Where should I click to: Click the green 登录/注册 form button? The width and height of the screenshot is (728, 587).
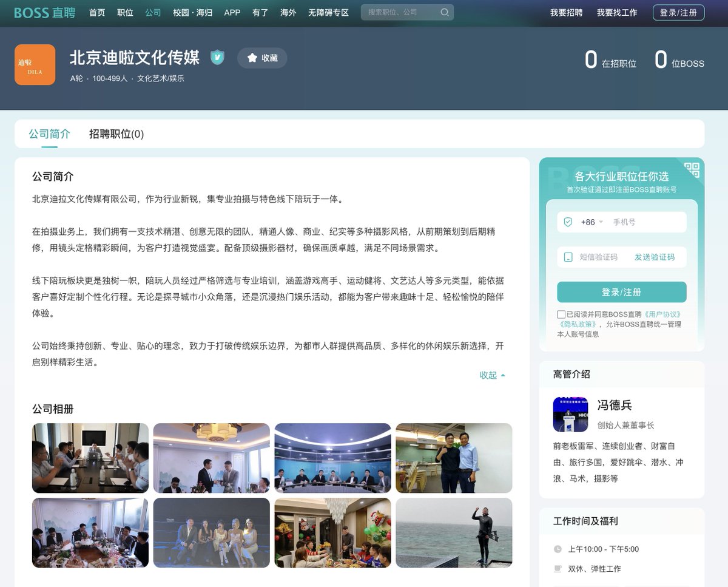[622, 292]
